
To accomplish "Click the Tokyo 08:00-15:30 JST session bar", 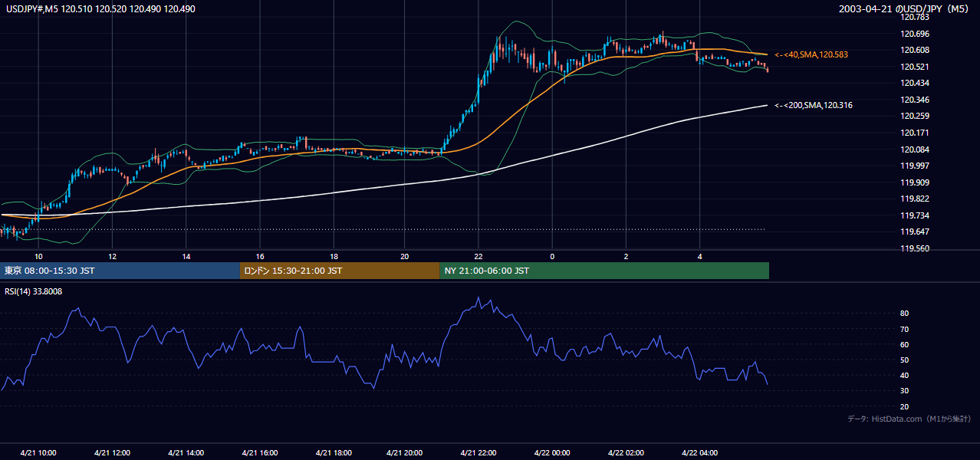I will click(x=121, y=271).
